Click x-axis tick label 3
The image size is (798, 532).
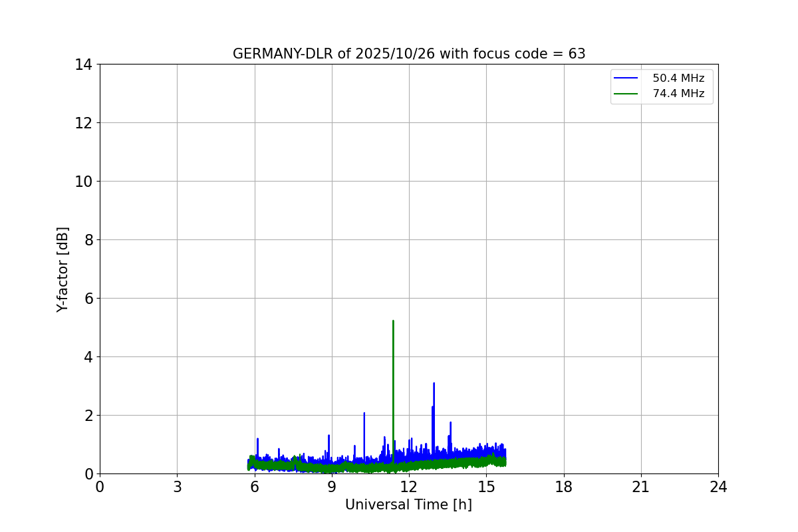pyautogui.click(x=177, y=487)
